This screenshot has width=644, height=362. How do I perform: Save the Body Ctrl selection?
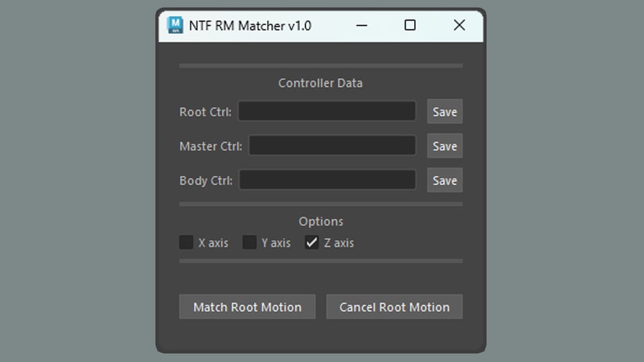pos(445,180)
